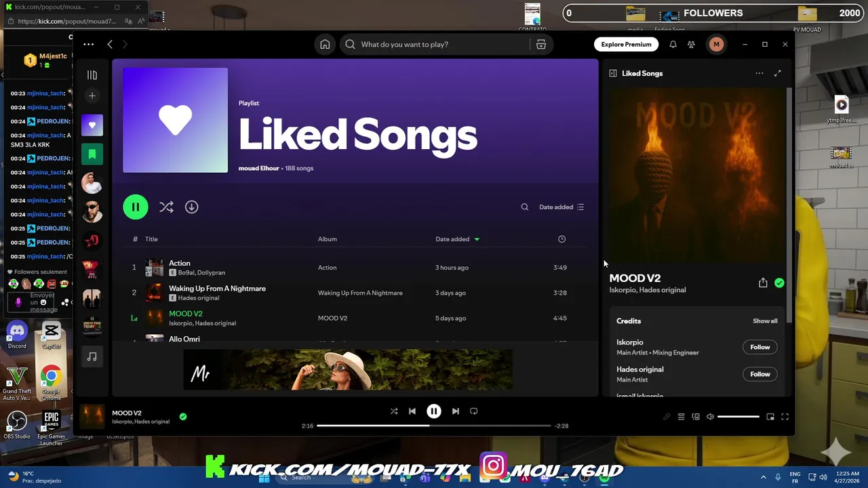Select the MOOD V2 row in the list
868x488 pixels.
tap(354, 318)
